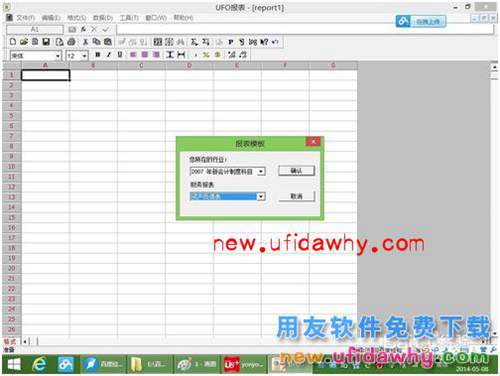Open the 文件(F) menu
The height and width of the screenshot is (376, 500).
click(26, 17)
